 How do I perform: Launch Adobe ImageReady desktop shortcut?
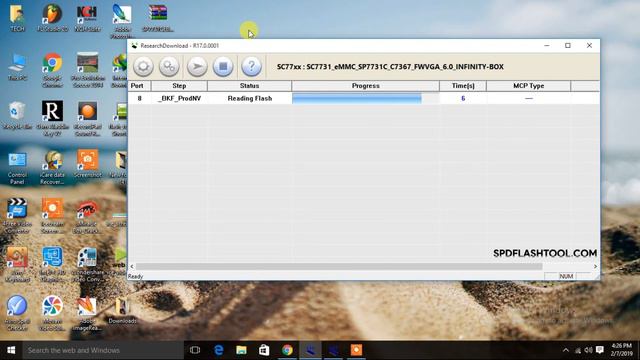pyautogui.click(x=87, y=313)
